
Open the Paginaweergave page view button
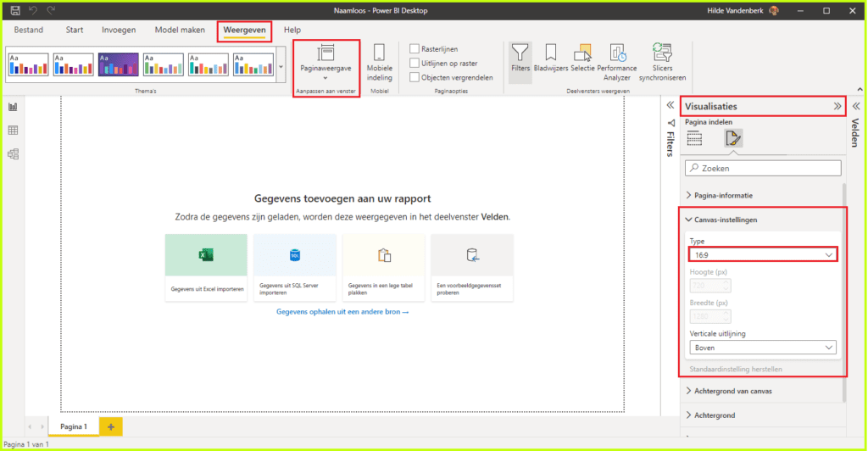pos(325,63)
